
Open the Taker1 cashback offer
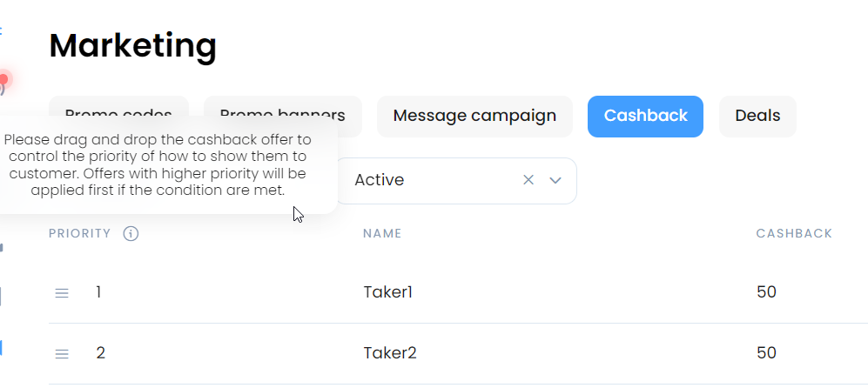(388, 292)
